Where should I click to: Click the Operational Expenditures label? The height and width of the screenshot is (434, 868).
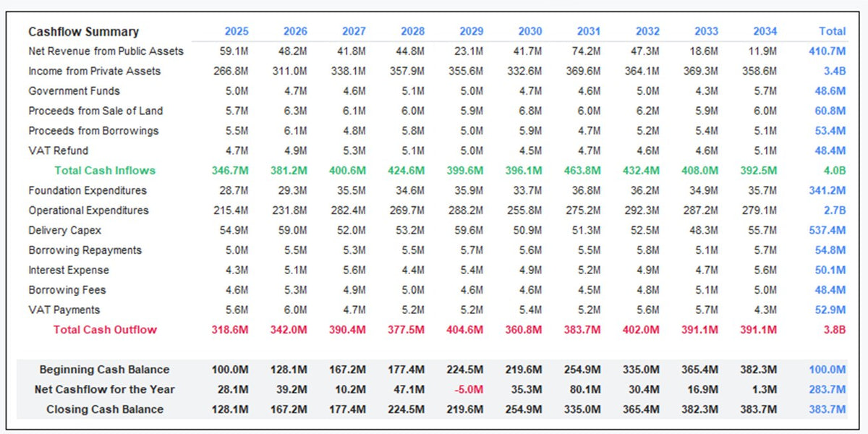click(88, 210)
